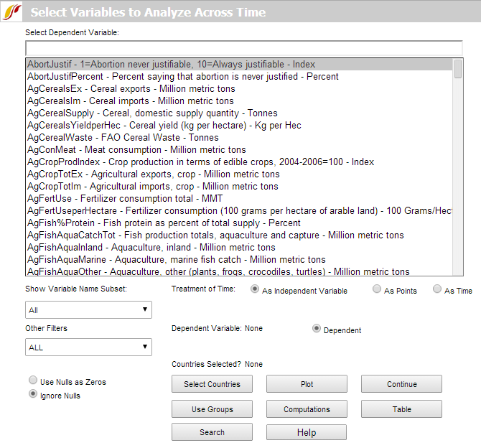Select the 'Ignore Nulls' option

point(33,395)
